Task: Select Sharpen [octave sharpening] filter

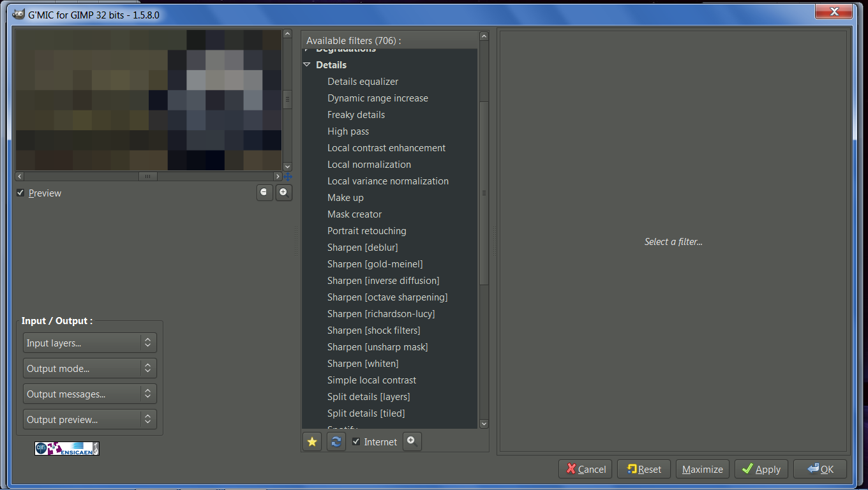Action: click(x=387, y=297)
